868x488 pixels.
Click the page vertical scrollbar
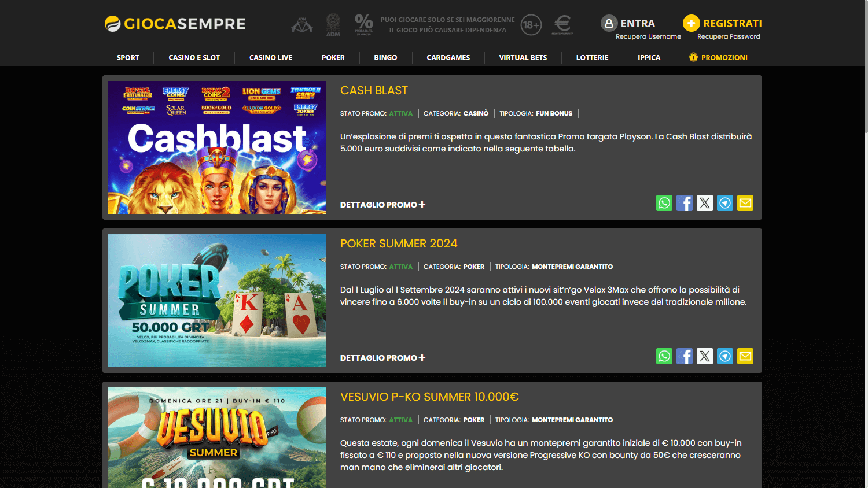point(866,66)
